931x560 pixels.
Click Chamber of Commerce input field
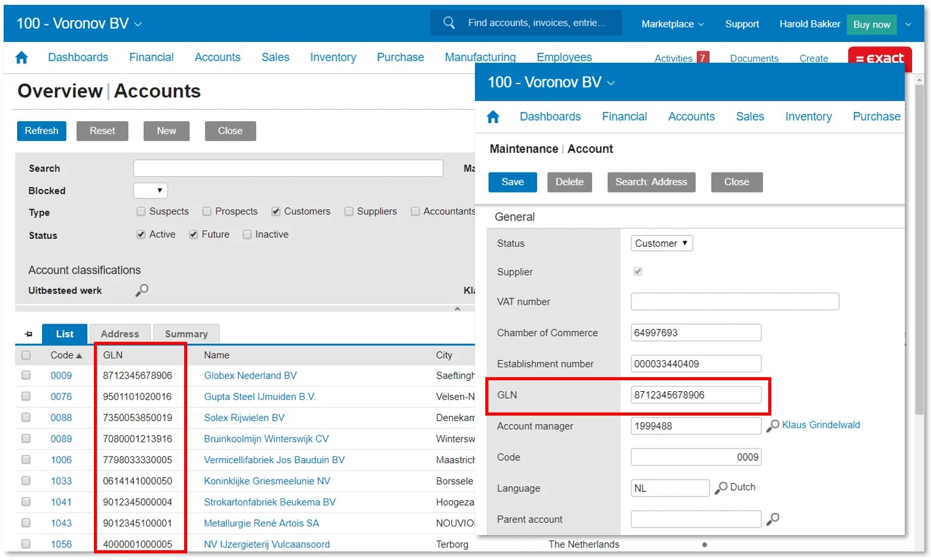tap(696, 333)
